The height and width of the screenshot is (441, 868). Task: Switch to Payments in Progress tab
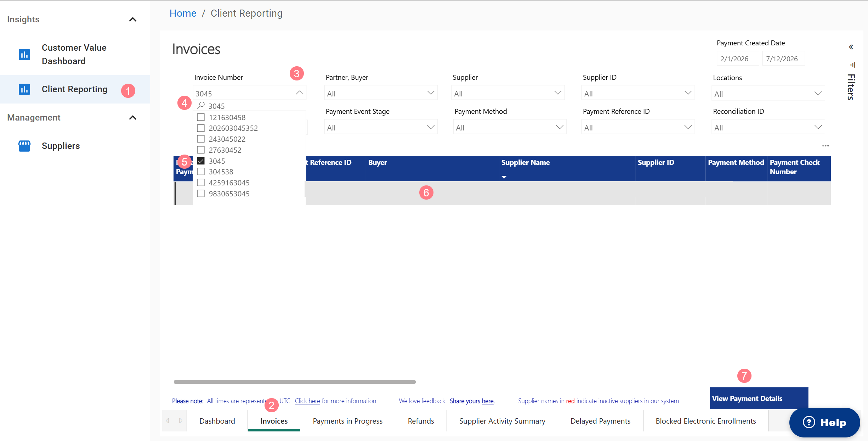click(x=347, y=421)
